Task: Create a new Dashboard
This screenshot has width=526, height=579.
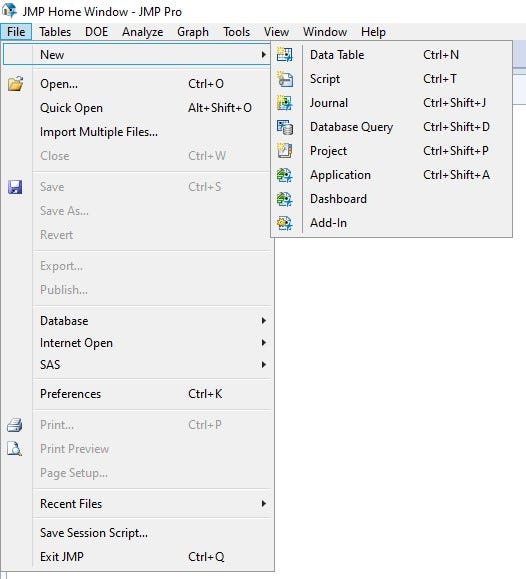Action: coord(392,199)
